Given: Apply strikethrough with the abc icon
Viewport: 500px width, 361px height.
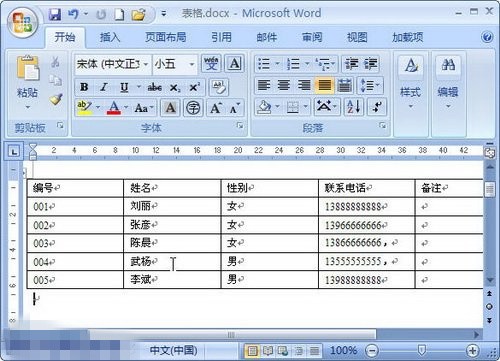Looking at the screenshot, I should coord(155,88).
